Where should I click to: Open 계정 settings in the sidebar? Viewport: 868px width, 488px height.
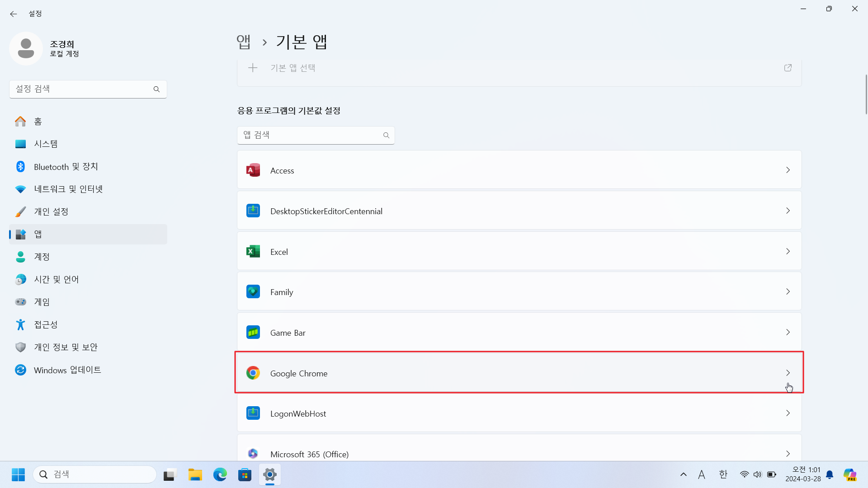click(x=88, y=257)
